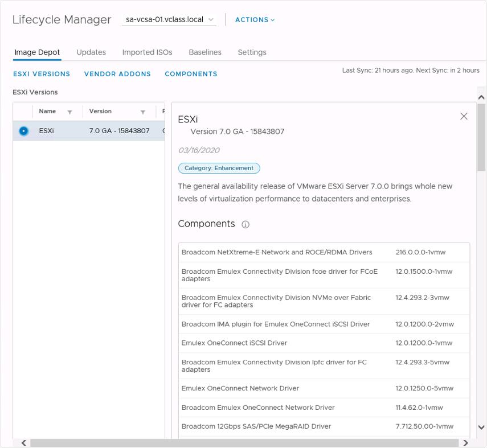Select NVMe over Fabric driver row
This screenshot has height=448, width=487.
pos(324,301)
